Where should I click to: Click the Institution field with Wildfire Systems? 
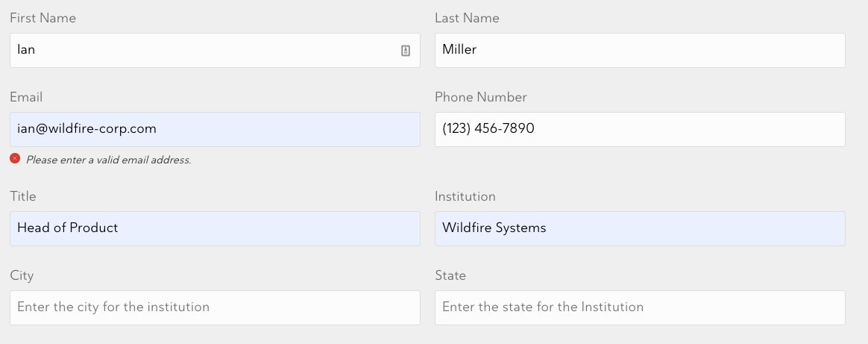coord(640,229)
